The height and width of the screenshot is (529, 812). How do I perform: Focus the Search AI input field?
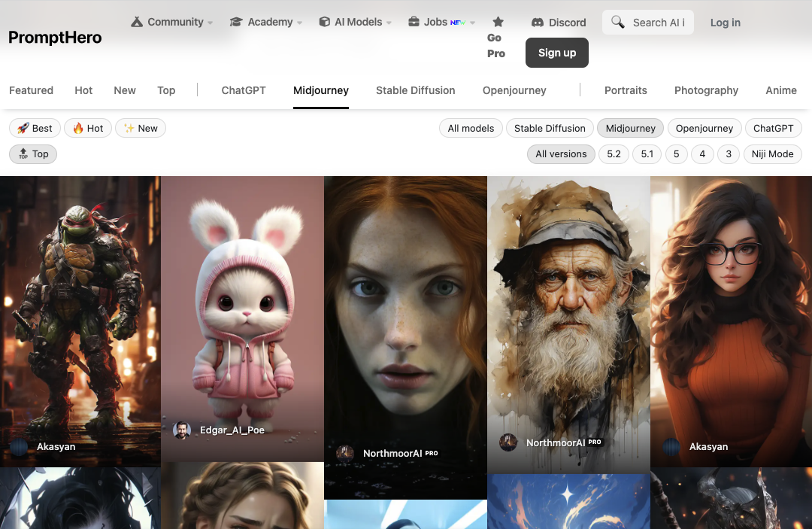648,23
